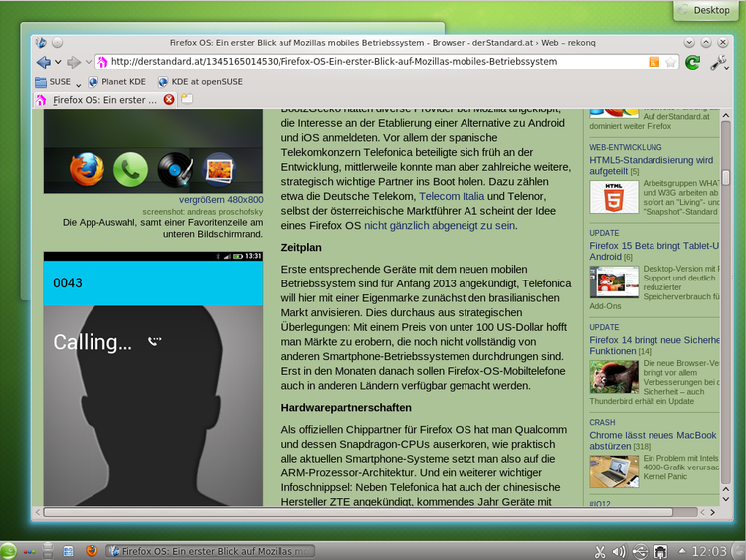Click the browser back arrow button

[x=42, y=62]
